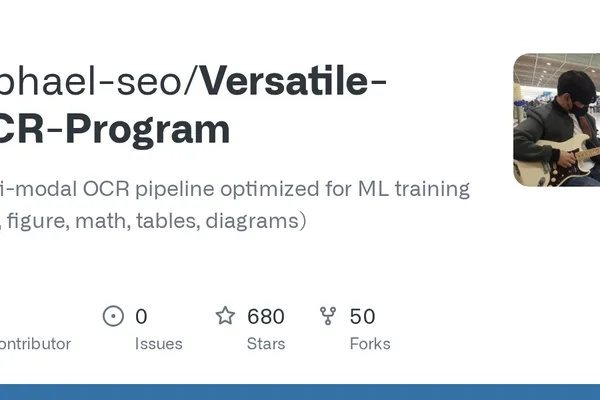Select the star count 680
This screenshot has width=600, height=400.
266,317
